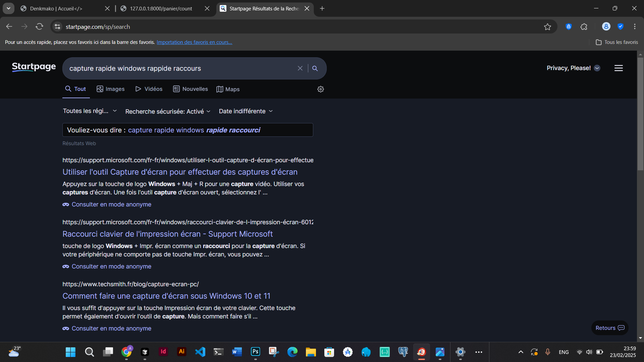
Task: Open Adobe InDesign from taskbar
Action: [x=163, y=352]
